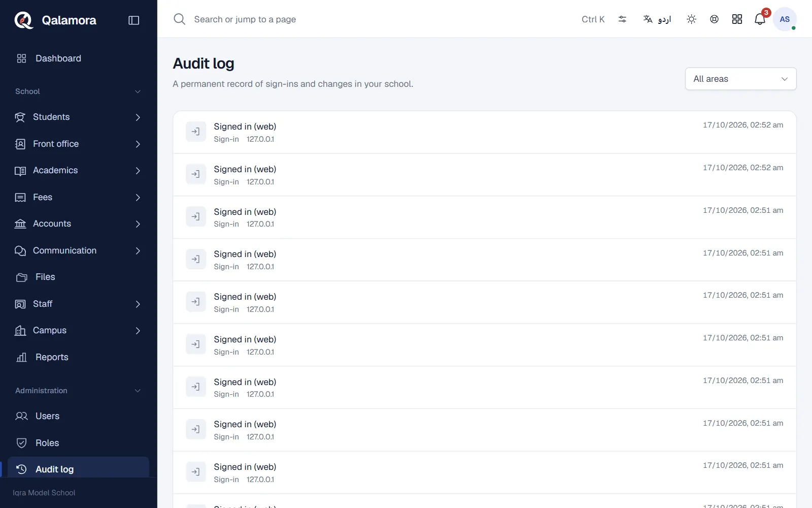Open the Reports page
This screenshot has width=812, height=508.
[79, 357]
